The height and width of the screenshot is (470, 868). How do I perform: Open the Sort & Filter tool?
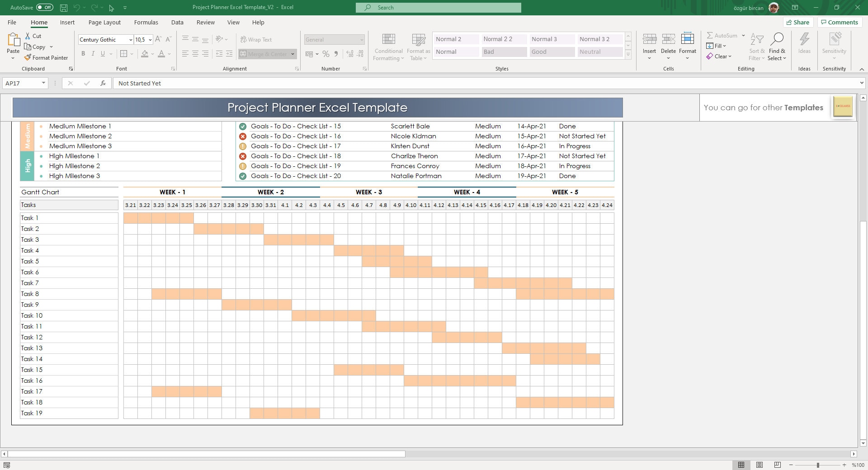(x=757, y=47)
